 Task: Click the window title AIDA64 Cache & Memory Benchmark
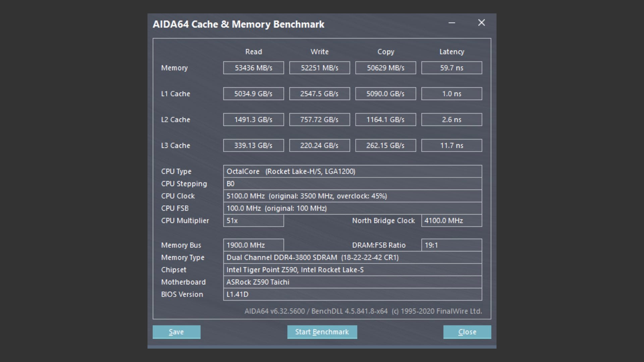[x=238, y=24]
